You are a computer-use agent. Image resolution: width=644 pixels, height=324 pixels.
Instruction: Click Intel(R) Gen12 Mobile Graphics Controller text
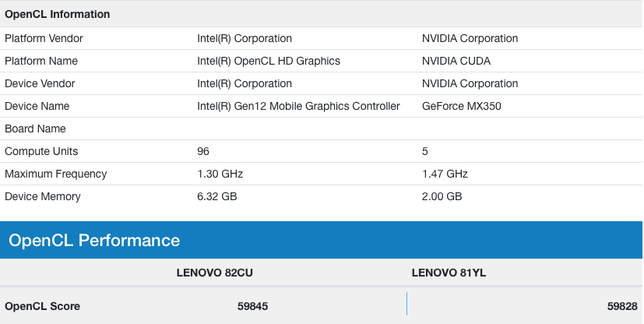coord(298,106)
